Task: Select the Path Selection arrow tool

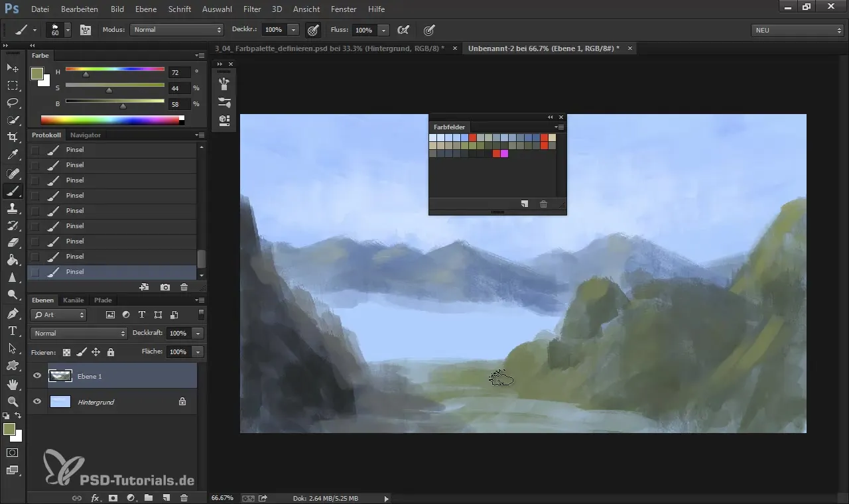Action: point(13,348)
